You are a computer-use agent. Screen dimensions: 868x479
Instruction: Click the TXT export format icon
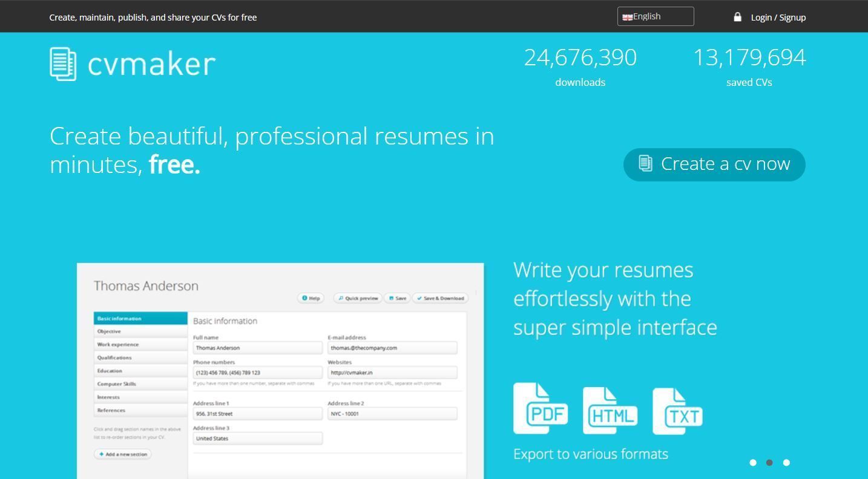click(x=678, y=411)
